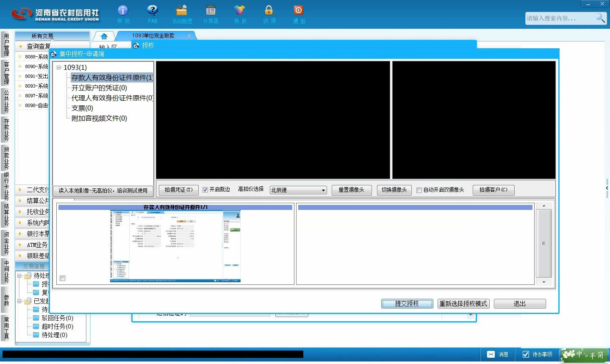610x364 pixels.
Task: Expand the 银联差错 category
Action: pyautogui.click(x=20, y=256)
